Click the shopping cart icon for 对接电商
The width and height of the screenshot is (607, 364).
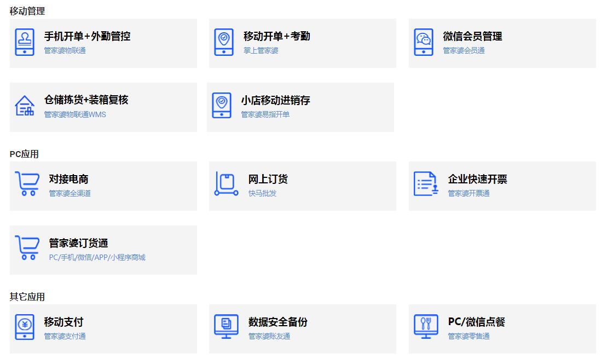point(27,184)
